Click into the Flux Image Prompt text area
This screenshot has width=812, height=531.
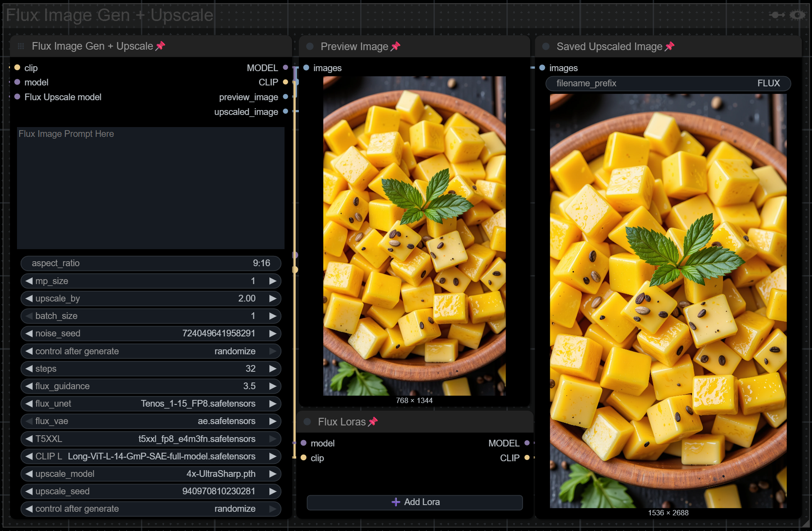151,188
